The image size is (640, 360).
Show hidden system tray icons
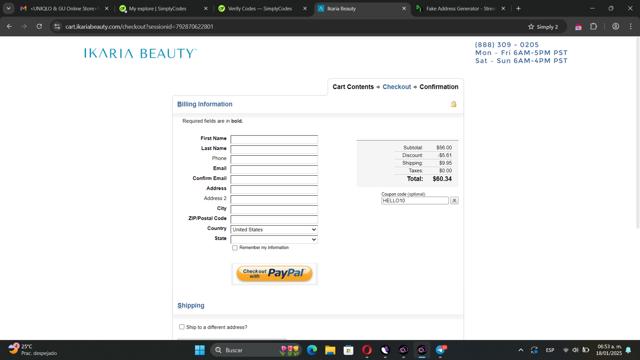520,350
